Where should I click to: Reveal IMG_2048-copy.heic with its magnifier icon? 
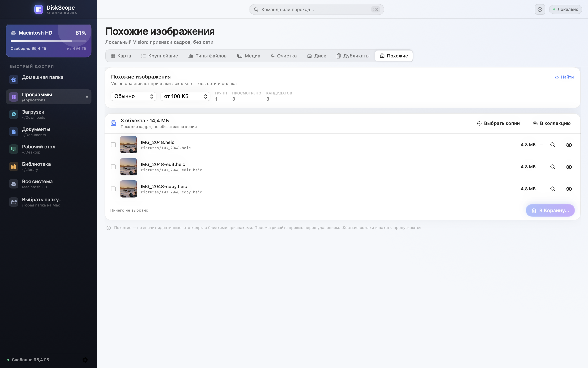(x=553, y=189)
